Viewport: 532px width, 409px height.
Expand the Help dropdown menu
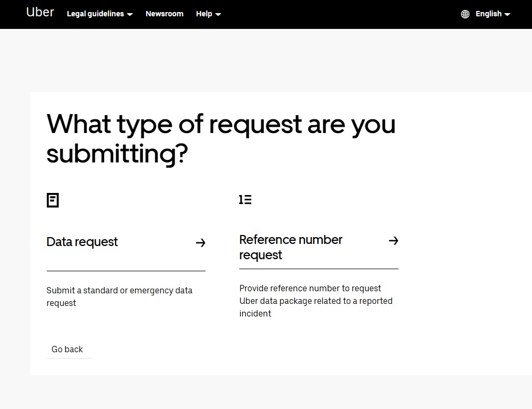[208, 14]
